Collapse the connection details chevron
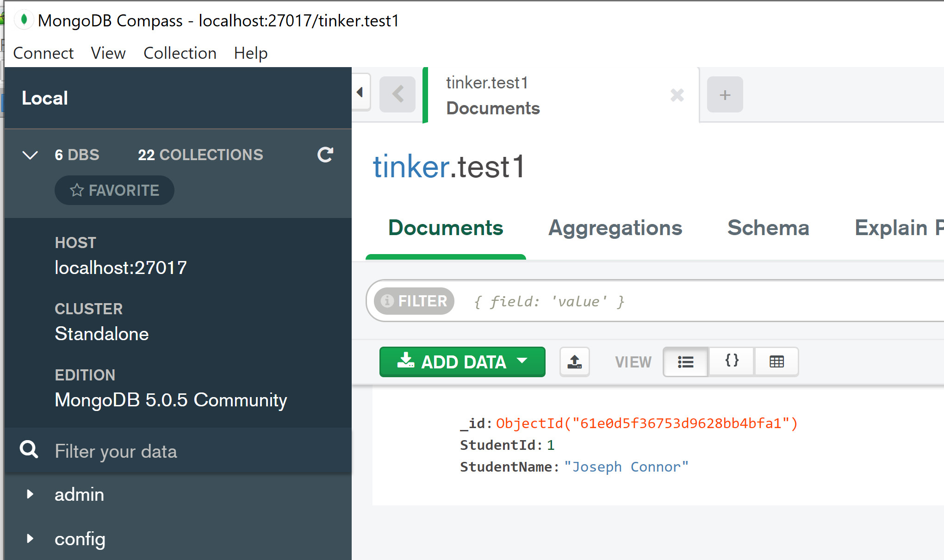Viewport: 944px width, 560px height. click(31, 155)
